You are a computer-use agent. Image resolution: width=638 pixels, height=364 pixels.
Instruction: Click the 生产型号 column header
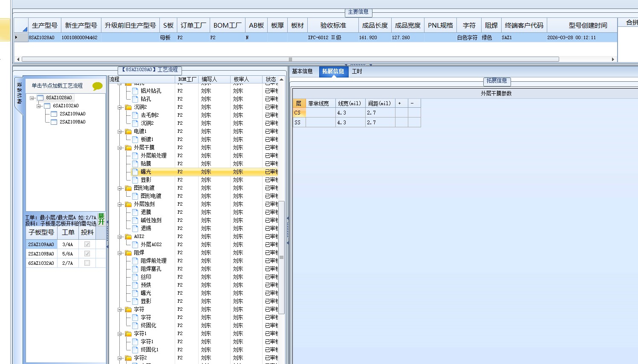45,26
